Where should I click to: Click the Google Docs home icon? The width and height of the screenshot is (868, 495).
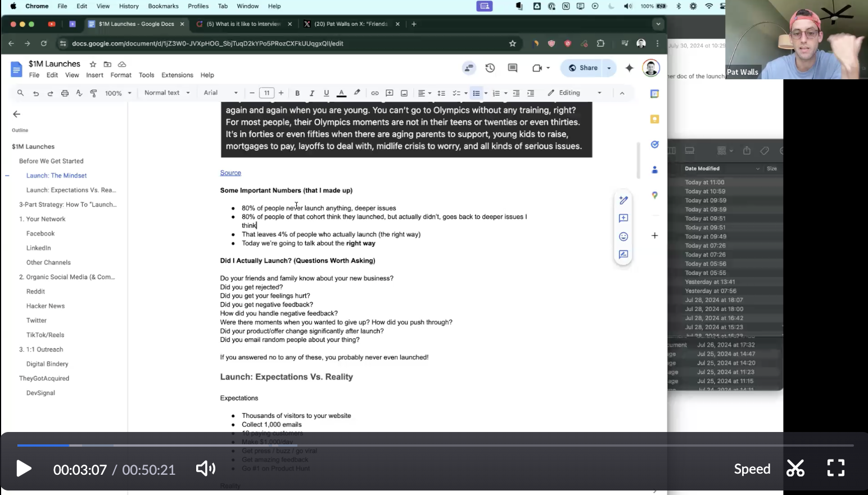click(16, 69)
